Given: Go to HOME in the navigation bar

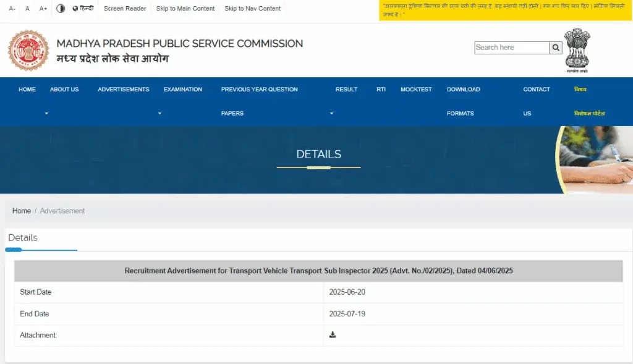Looking at the screenshot, I should [27, 89].
